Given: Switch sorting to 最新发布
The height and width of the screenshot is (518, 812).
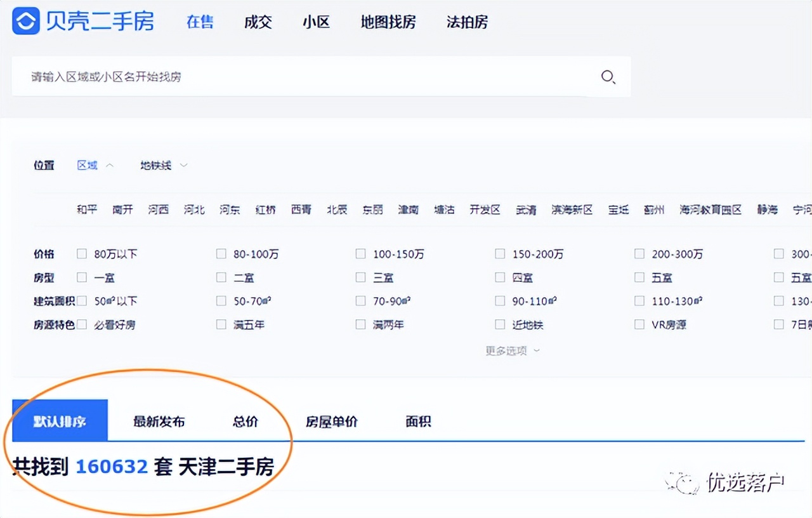Looking at the screenshot, I should tap(158, 420).
